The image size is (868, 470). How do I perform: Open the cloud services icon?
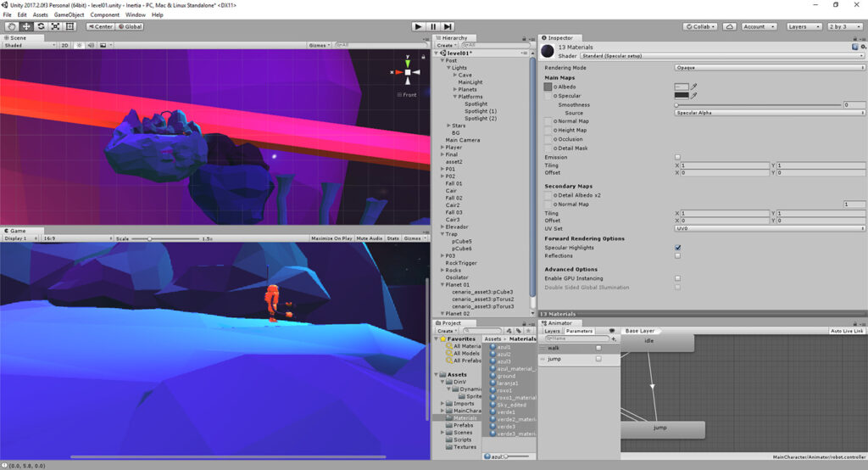pos(729,26)
